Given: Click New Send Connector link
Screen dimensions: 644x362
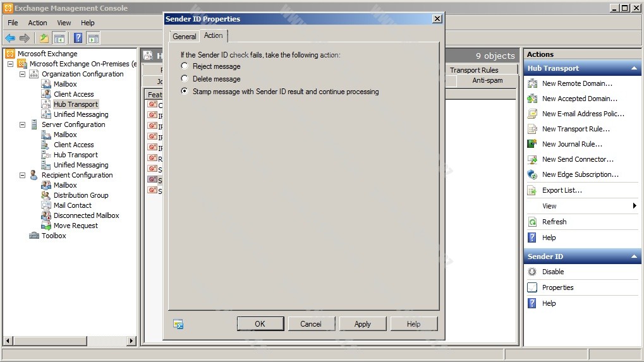Looking at the screenshot, I should (578, 159).
